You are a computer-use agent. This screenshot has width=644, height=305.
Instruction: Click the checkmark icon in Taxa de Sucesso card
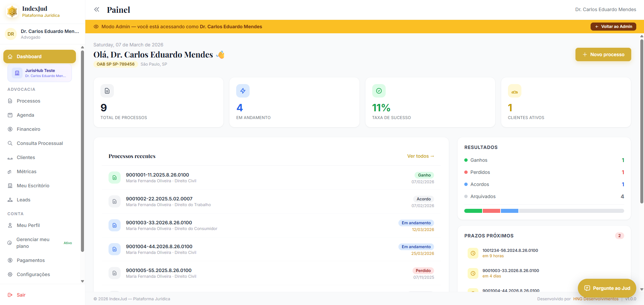tap(379, 91)
